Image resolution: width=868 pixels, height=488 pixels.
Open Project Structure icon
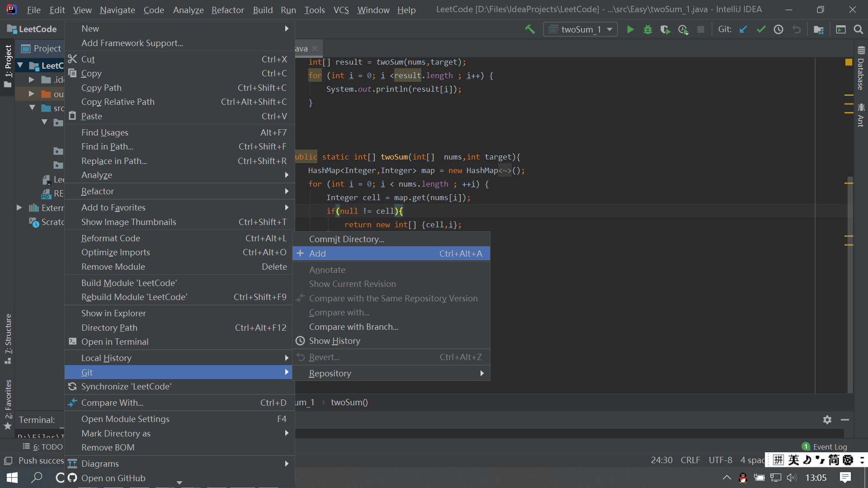[x=819, y=29]
